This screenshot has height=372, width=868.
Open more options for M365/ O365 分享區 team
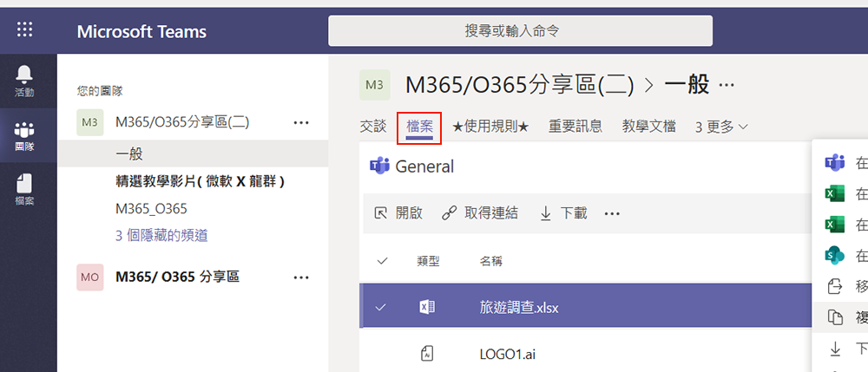[x=301, y=277]
